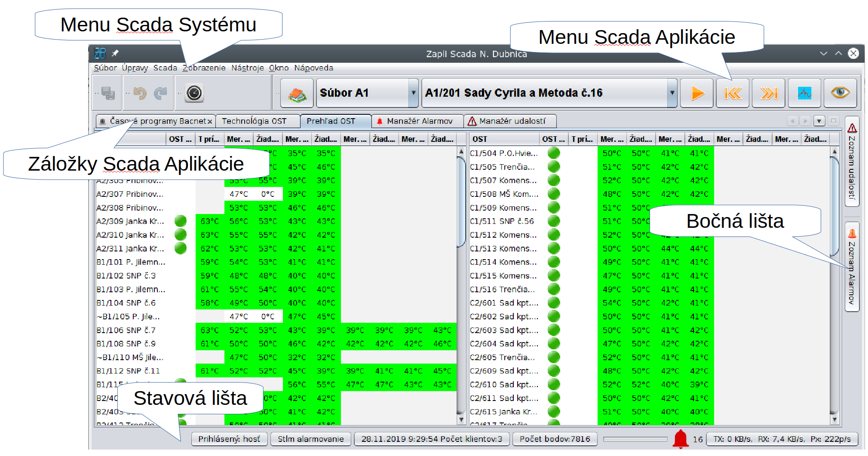Toggle the eye visibility button in toolbar
Image resolution: width=868 pixels, height=456 pixels.
coord(840,93)
